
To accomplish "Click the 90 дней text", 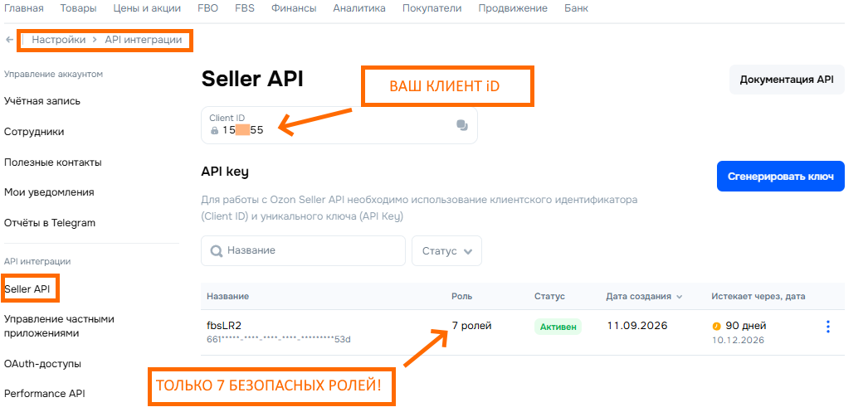I will [746, 326].
